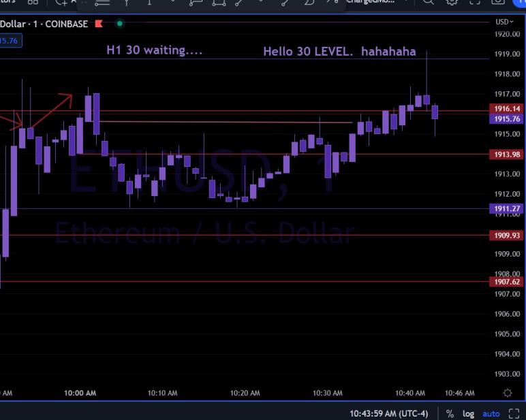Click the 1915.76 current price label
This screenshot has width=526, height=420.
coord(506,119)
